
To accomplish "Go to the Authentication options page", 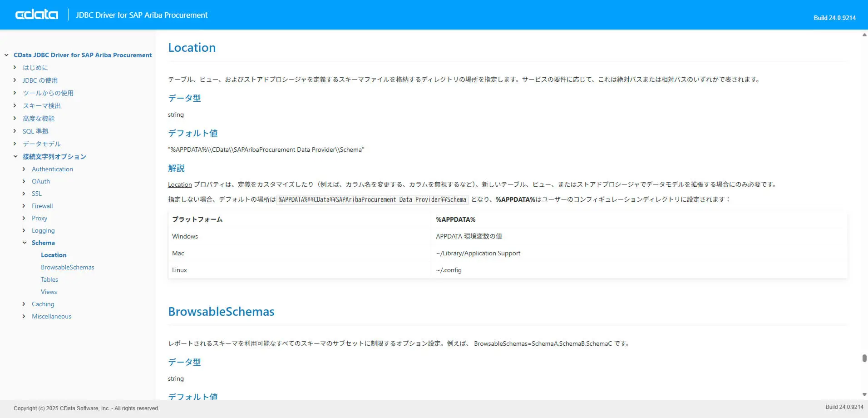I will pyautogui.click(x=52, y=169).
